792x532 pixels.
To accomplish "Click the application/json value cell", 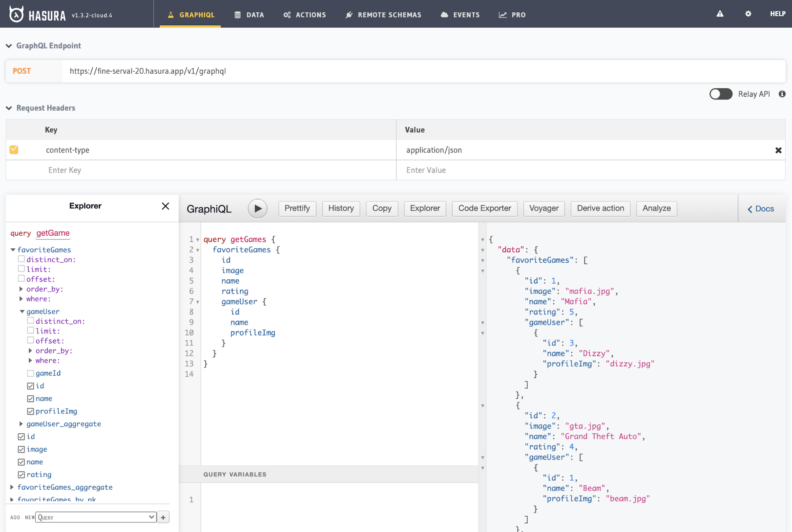I will 584,150.
